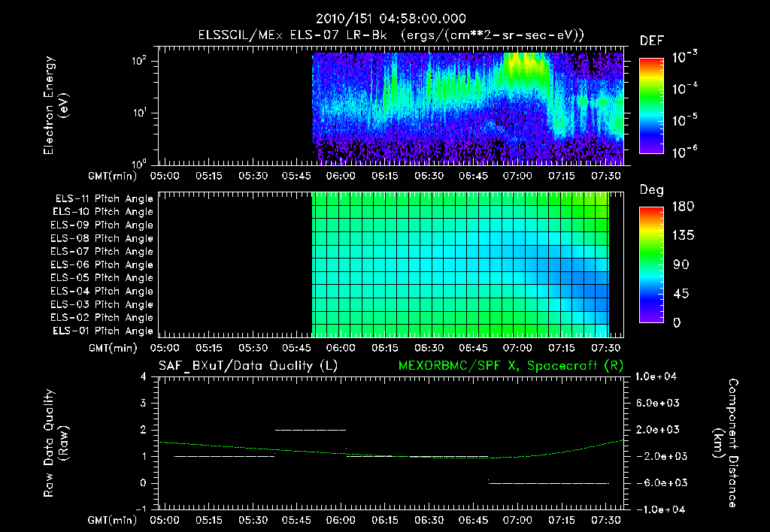The image size is (770, 532).
Task: Click the SAF_BXuT/Data Quality (L) legend
Action: tap(248, 366)
